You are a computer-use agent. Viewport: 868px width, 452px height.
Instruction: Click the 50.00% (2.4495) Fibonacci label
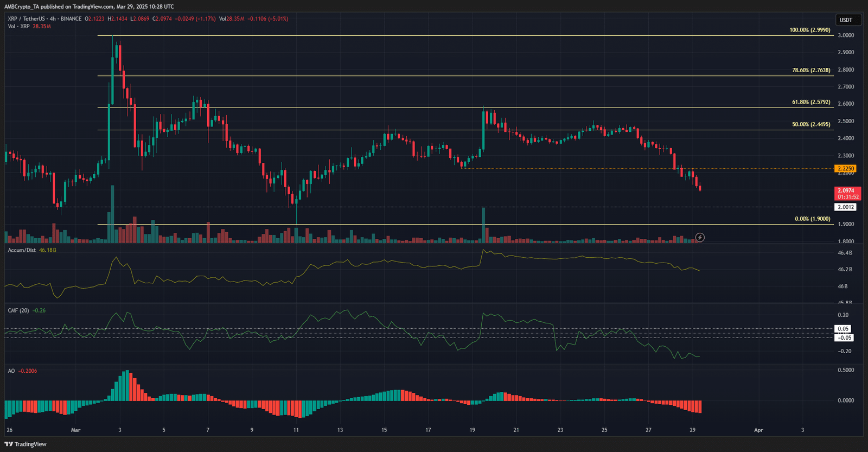coord(810,124)
